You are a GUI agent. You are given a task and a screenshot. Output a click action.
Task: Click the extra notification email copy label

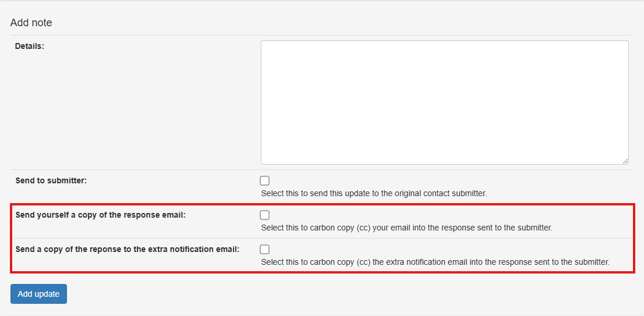(x=128, y=249)
